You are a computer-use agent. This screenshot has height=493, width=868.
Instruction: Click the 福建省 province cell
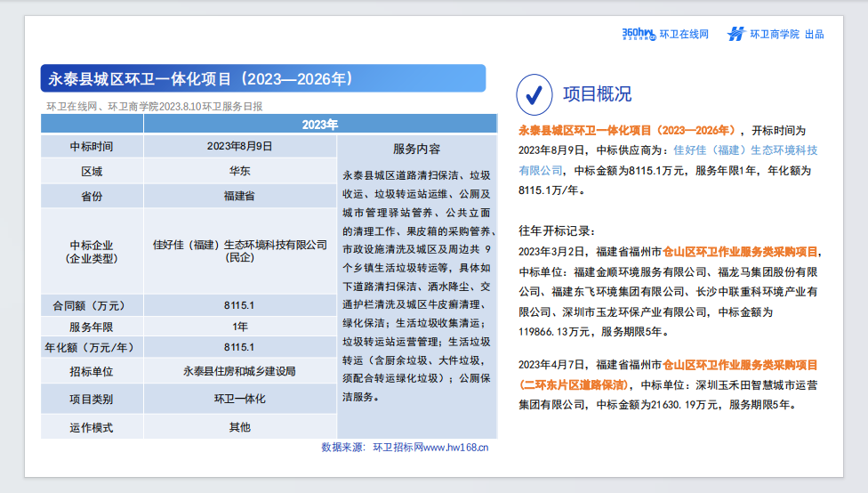click(240, 196)
